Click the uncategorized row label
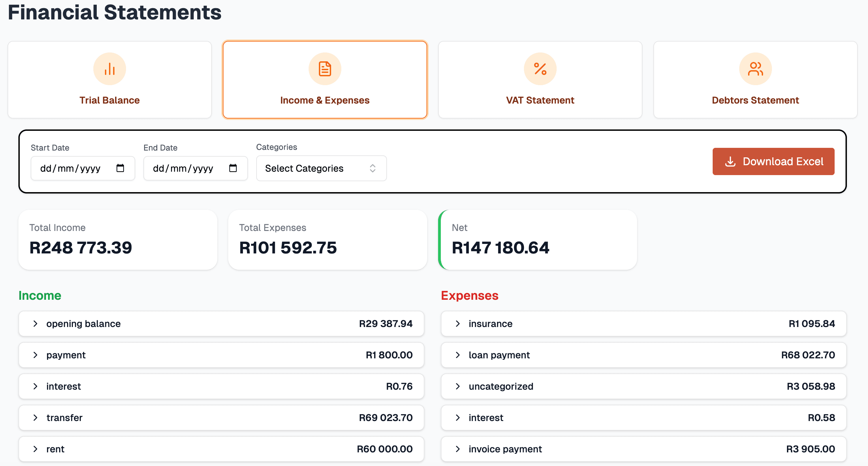The image size is (868, 466). (x=501, y=386)
